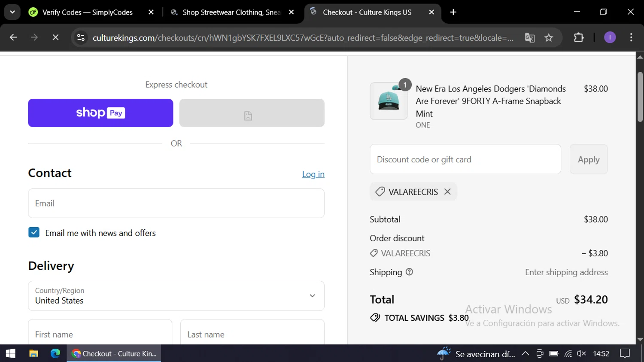
Task: Select the Checkout - Culture Kings US tab
Action: [x=367, y=12]
